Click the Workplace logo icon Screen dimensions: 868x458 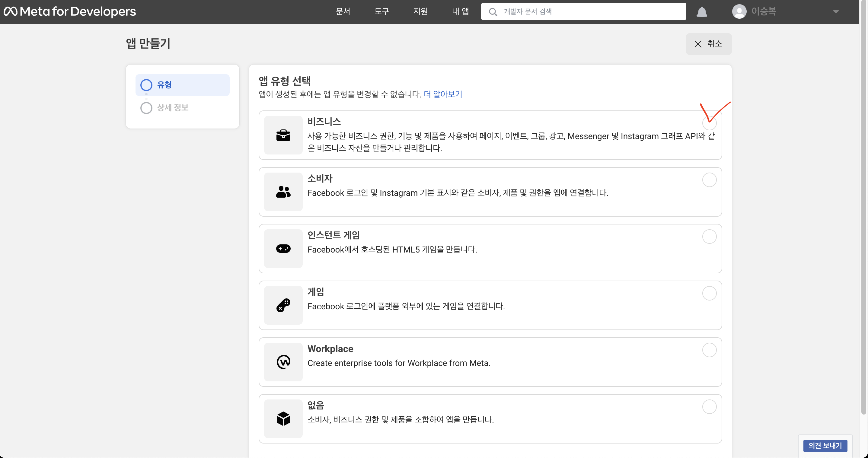coord(283,362)
